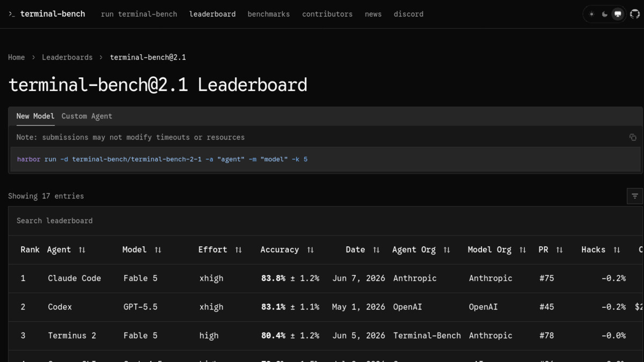The width and height of the screenshot is (644, 362).
Task: Click May 1, 2026 date cell
Action: coord(358,307)
